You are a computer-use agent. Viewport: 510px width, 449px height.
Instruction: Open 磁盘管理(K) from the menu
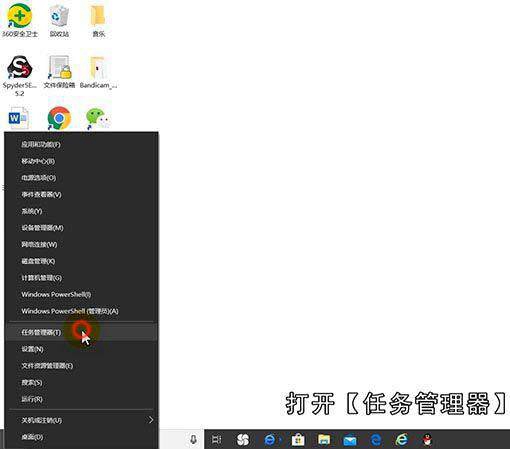(x=81, y=261)
